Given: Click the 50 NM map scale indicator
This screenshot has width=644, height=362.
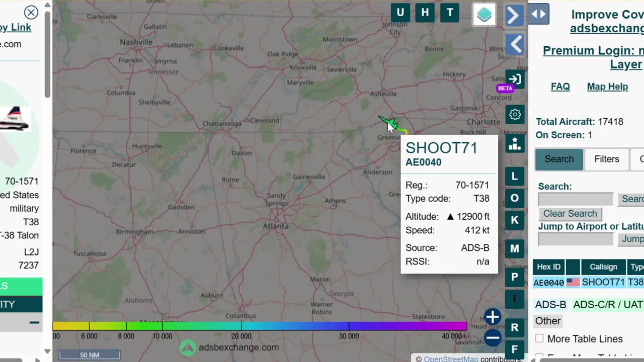Looking at the screenshot, I should [x=90, y=355].
